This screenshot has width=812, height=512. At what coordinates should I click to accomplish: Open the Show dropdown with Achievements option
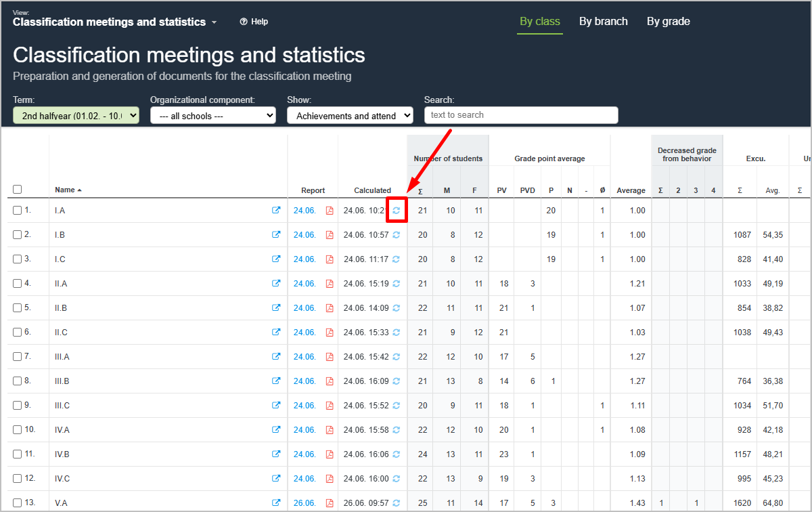coord(350,116)
